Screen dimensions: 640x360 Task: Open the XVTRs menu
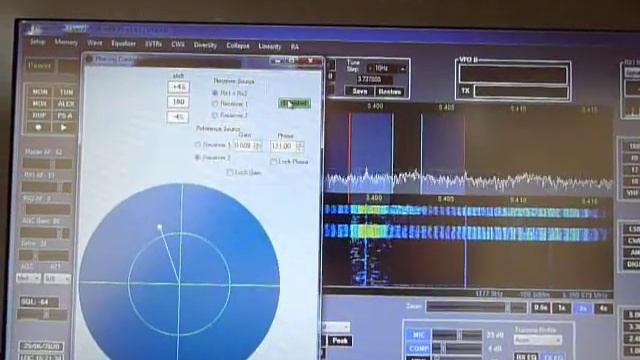click(153, 44)
